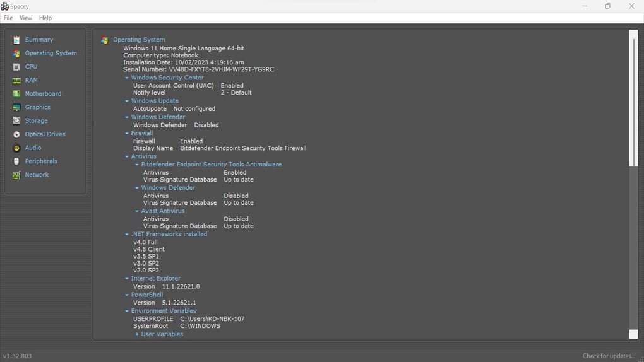Select the Display Name Bitdefender firewall row
The width and height of the screenshot is (644, 362).
(x=220, y=148)
